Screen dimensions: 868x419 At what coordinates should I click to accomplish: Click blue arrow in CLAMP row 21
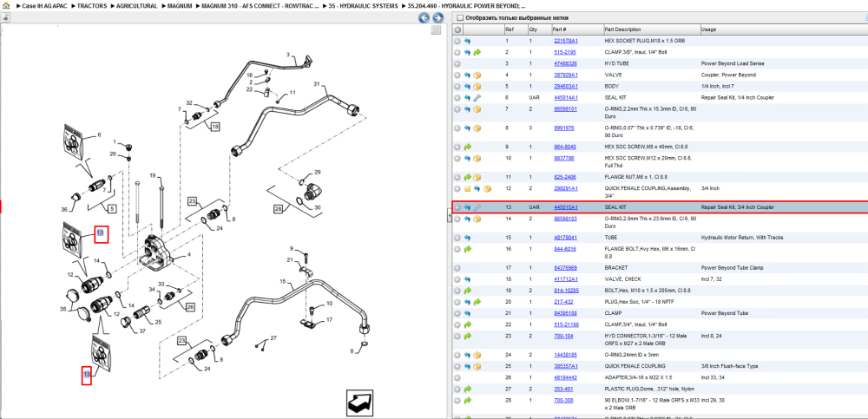pyautogui.click(x=467, y=313)
